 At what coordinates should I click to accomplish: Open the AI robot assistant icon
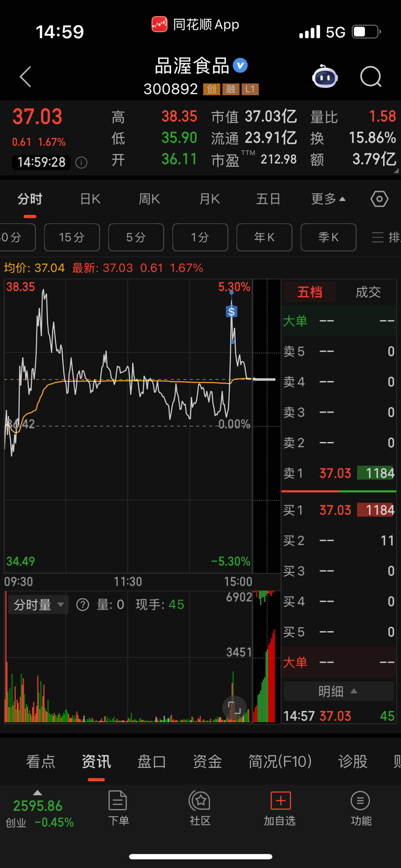[x=325, y=77]
